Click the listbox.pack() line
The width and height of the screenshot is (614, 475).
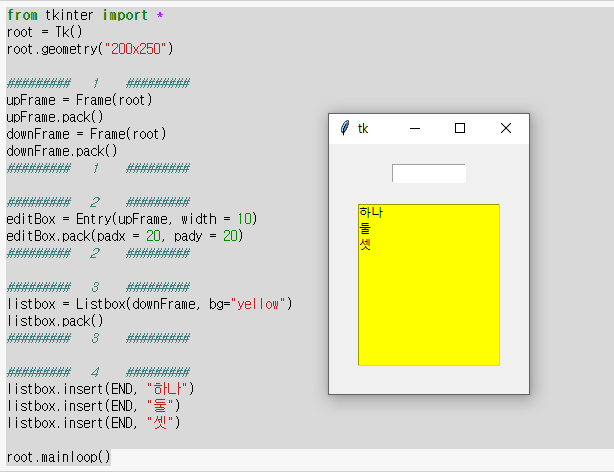coord(55,321)
